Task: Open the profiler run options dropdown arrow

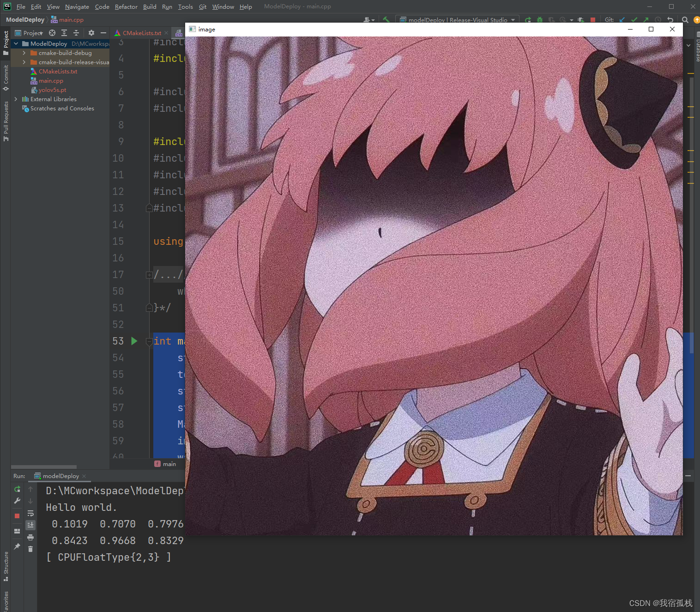Action: pos(572,20)
